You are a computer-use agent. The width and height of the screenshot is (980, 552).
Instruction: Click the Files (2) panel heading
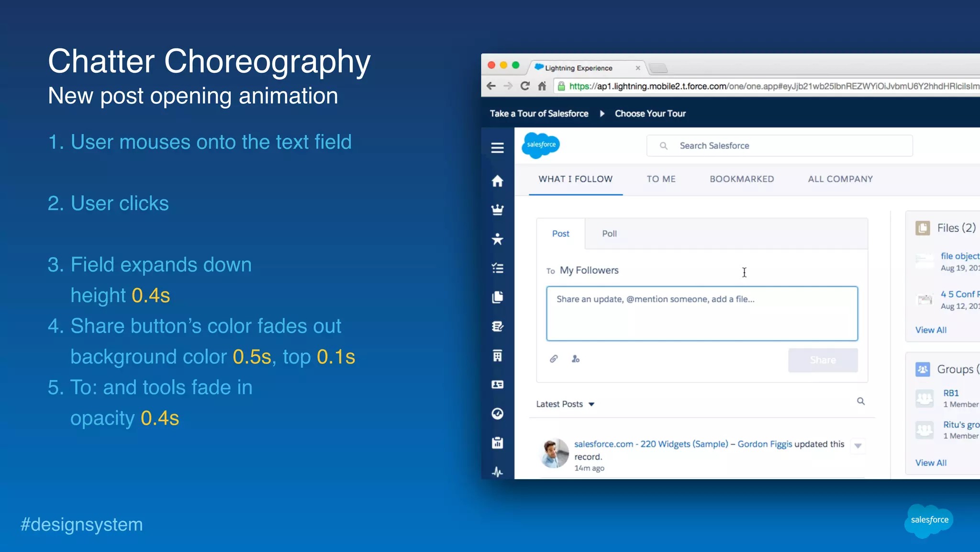click(x=956, y=228)
